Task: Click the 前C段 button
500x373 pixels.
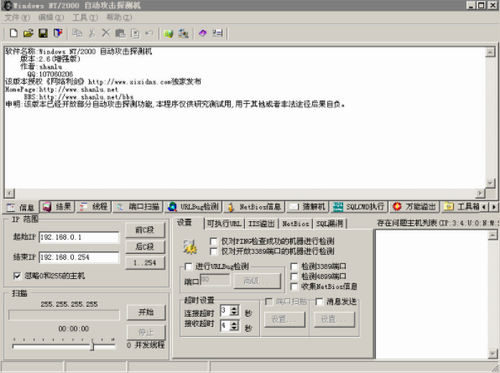Action: tap(145, 230)
